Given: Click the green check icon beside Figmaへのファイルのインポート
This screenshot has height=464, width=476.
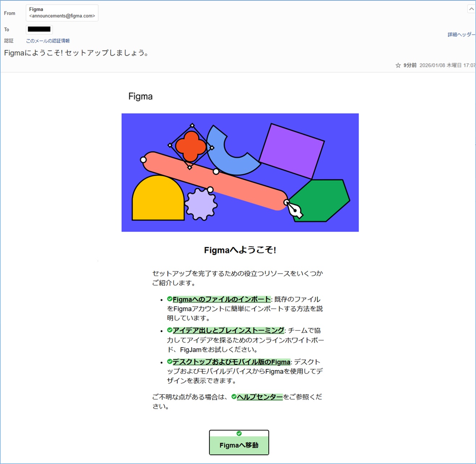Looking at the screenshot, I should 170,299.
